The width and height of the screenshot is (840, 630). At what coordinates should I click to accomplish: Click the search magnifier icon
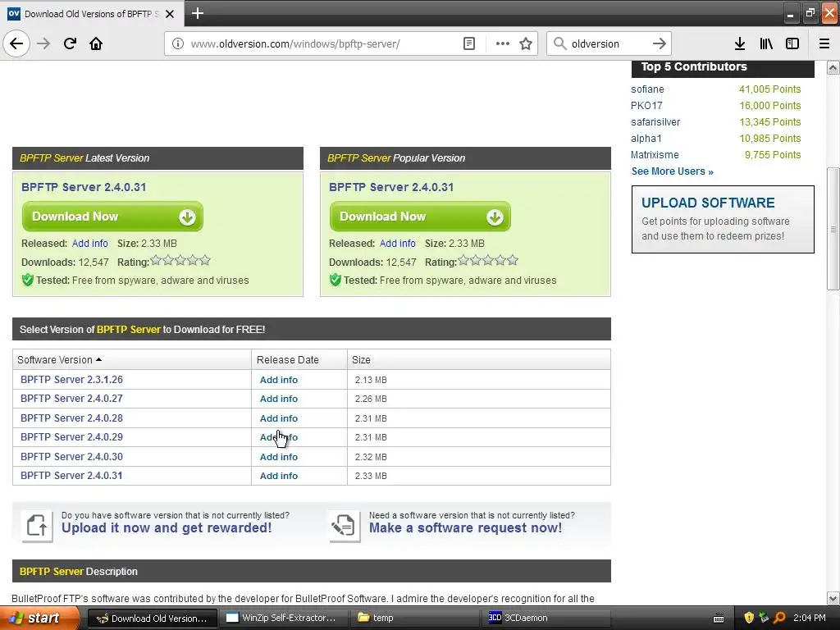coord(559,43)
